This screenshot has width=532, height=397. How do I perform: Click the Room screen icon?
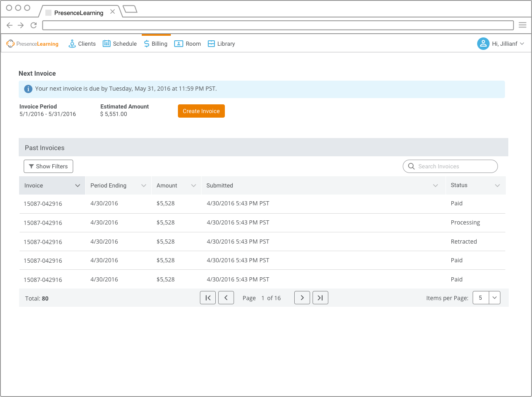pos(179,44)
